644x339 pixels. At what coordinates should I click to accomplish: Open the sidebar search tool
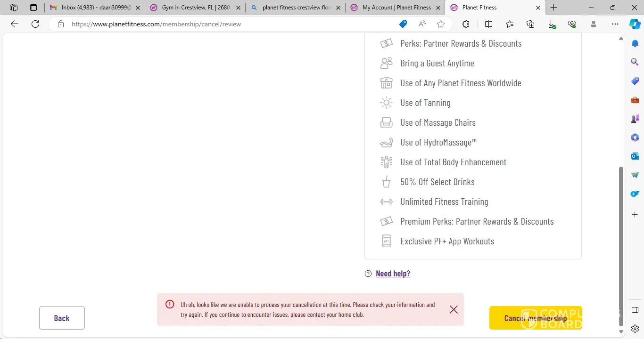(x=635, y=62)
